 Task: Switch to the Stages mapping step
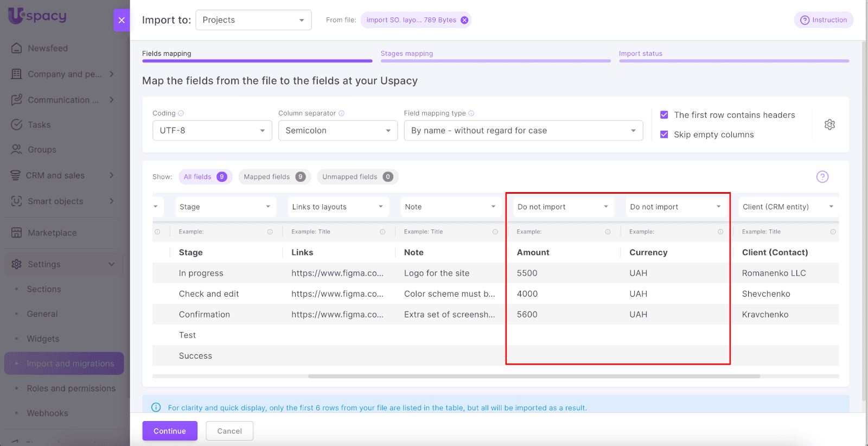click(x=407, y=54)
